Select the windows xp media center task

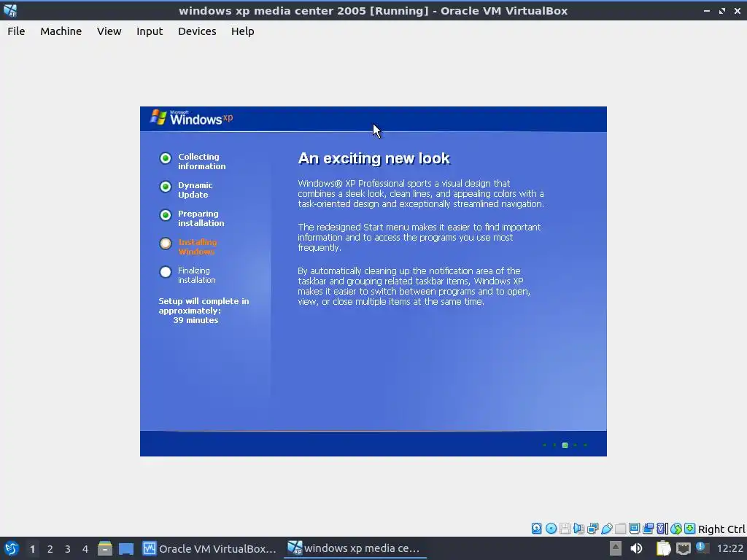point(355,548)
